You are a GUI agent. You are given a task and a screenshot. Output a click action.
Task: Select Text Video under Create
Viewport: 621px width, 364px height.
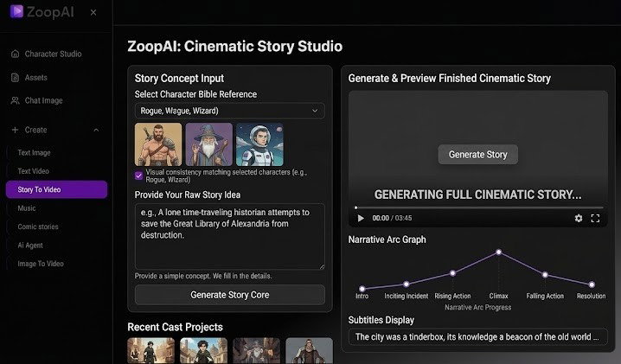[33, 171]
